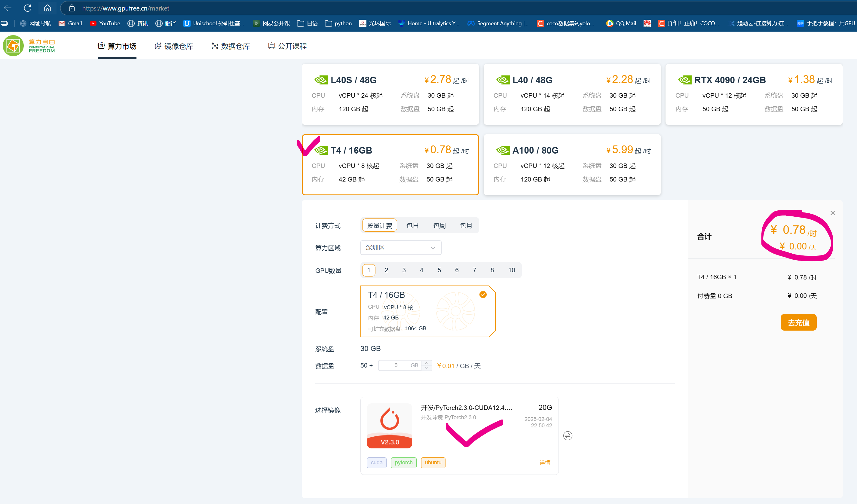Open the python bookmarks folder

pyautogui.click(x=338, y=23)
